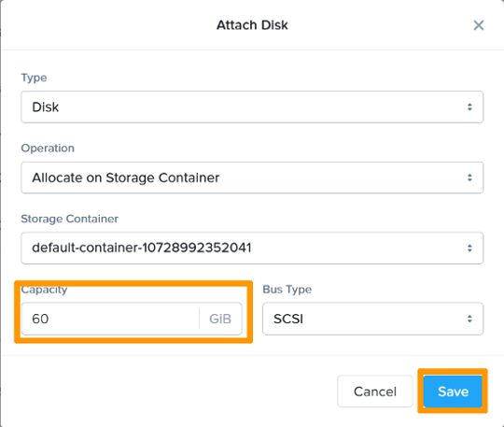Screen dimensions: 504x427
Task: Save the new disk settings
Action: 453,391
